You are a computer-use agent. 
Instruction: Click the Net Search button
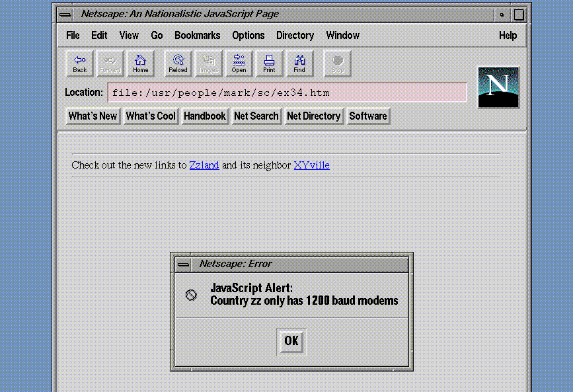[256, 116]
